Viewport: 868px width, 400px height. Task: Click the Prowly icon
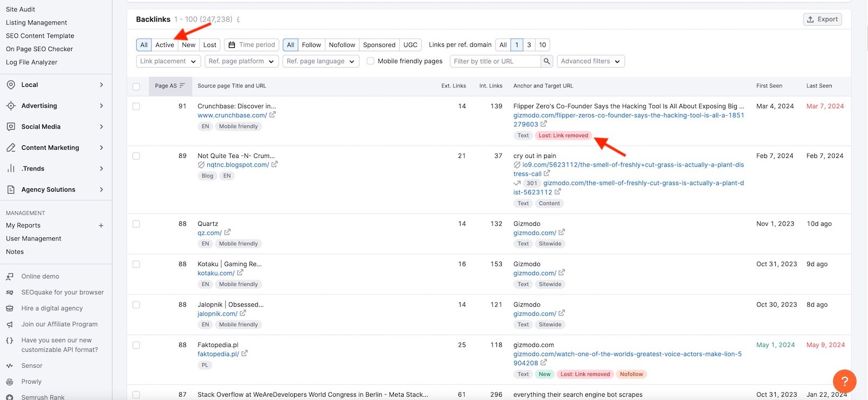[9, 382]
